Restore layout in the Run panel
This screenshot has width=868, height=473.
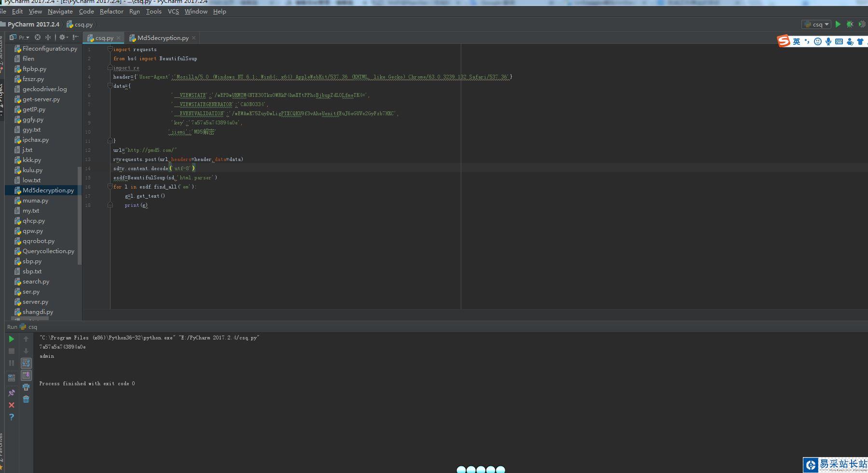[12, 378]
